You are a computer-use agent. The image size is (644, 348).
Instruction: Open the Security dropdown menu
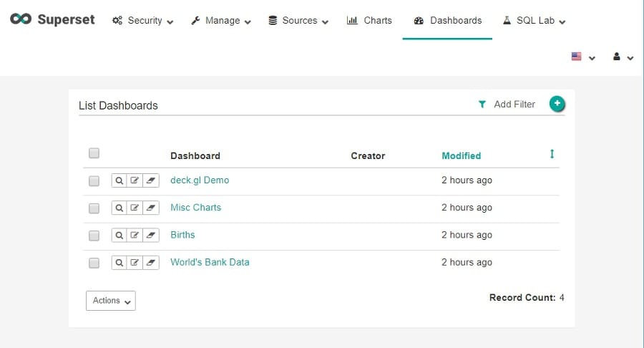pos(143,21)
